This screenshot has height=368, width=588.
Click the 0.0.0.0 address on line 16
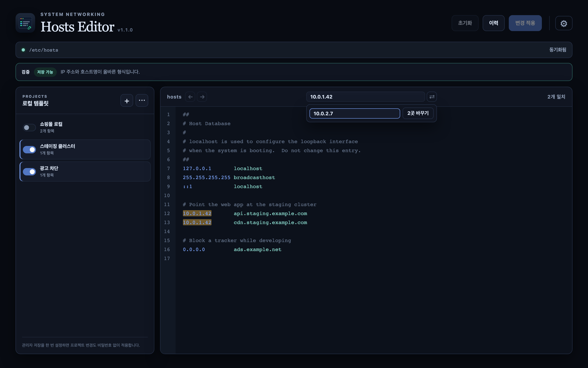click(x=194, y=249)
